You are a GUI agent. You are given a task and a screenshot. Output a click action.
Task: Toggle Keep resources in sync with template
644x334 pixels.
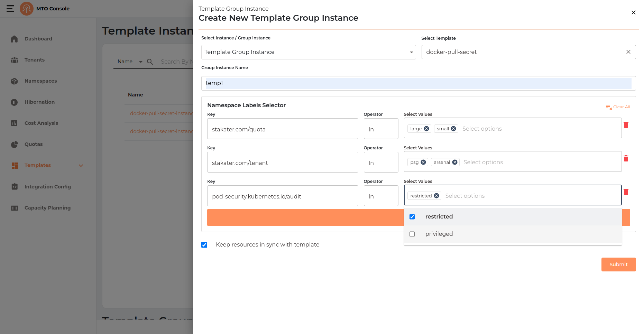click(204, 245)
